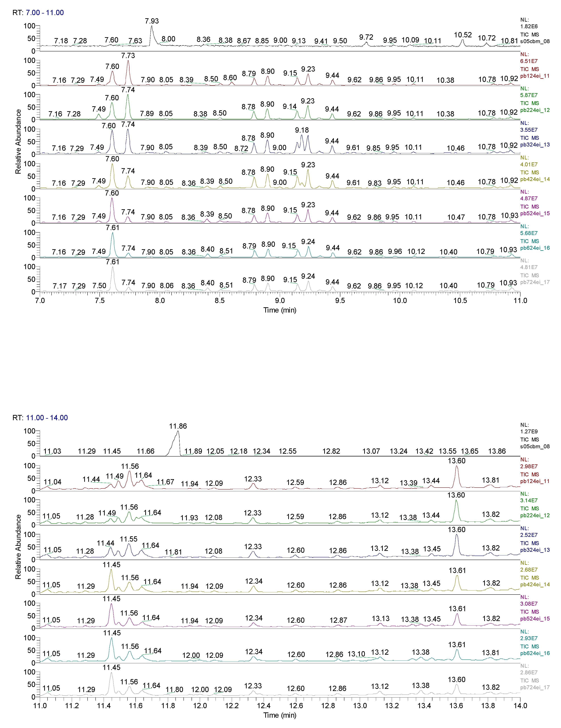Click the 10.5 time axis tick
Screen dimensions: 561x728
(460, 301)
